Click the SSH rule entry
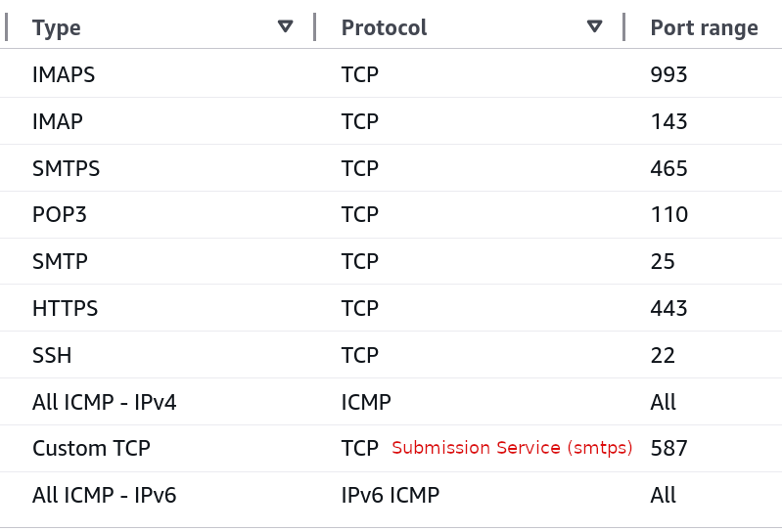This screenshot has height=532, width=783. click(x=52, y=355)
